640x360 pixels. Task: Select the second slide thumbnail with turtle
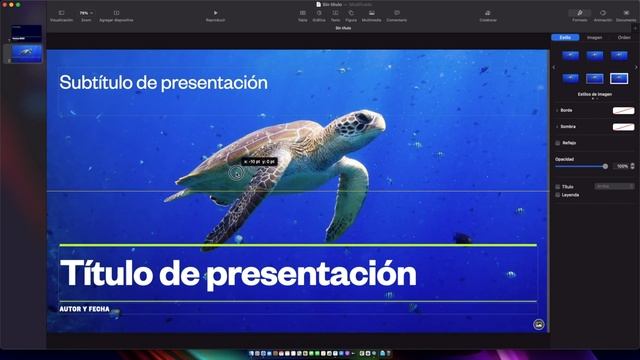tap(26, 53)
